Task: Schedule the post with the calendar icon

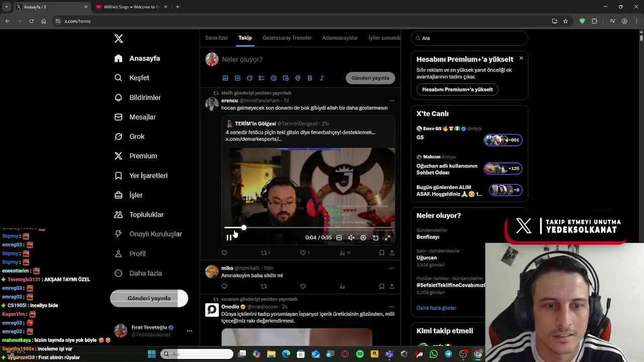Action: (286, 78)
